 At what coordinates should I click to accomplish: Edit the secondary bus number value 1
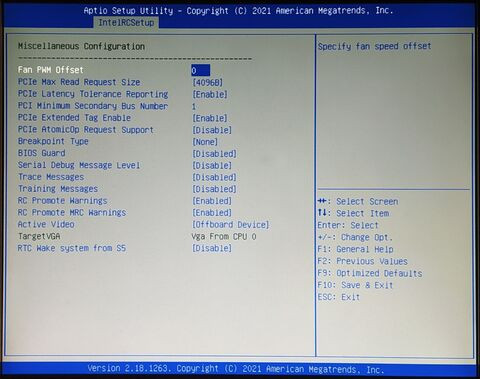click(194, 106)
